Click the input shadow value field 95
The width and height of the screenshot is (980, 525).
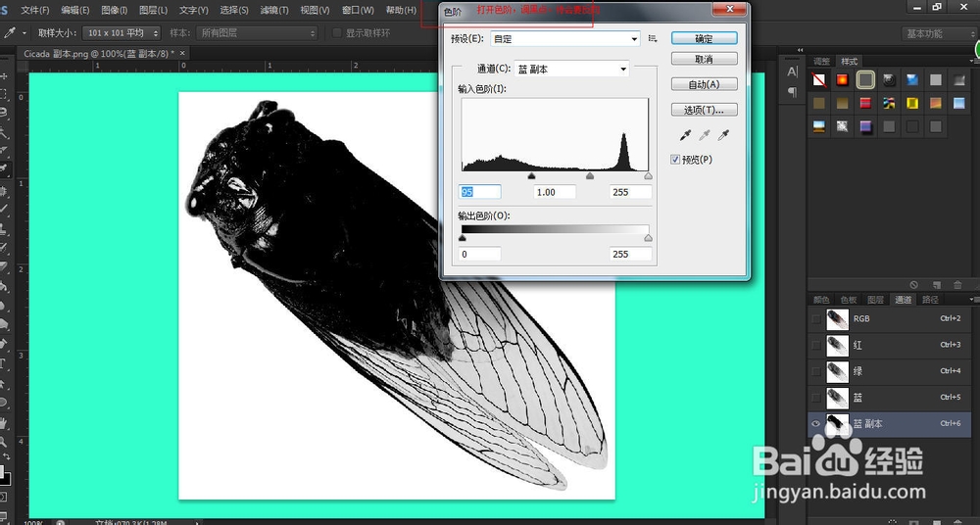click(480, 192)
